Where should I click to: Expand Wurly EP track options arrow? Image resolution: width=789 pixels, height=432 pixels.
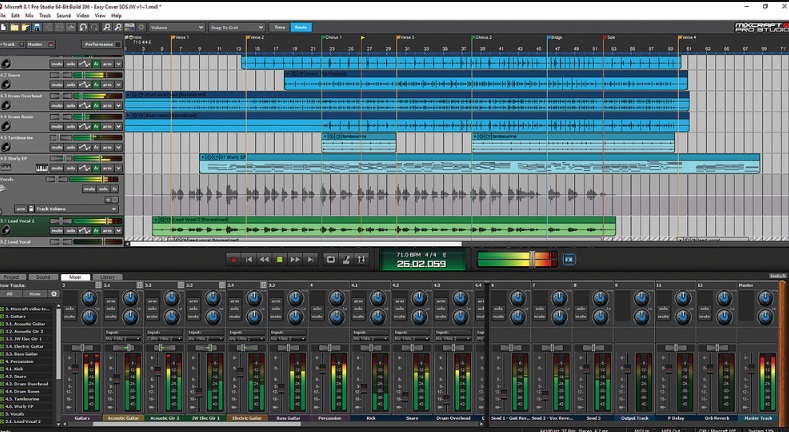tap(119, 168)
